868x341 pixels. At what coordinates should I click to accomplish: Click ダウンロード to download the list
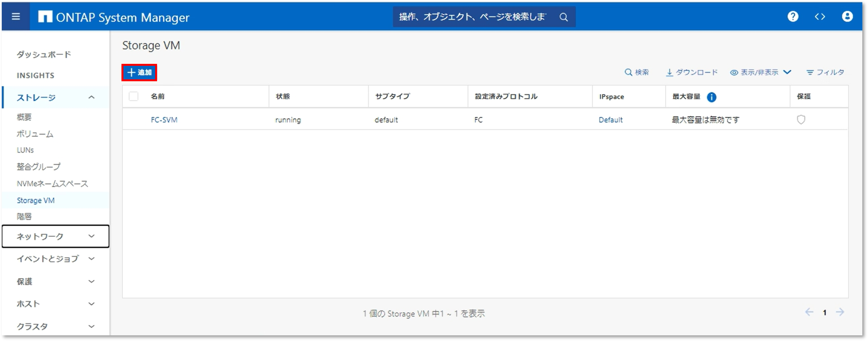point(692,72)
